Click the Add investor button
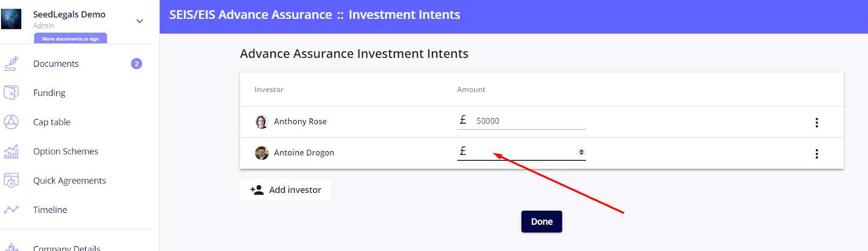 tap(285, 190)
